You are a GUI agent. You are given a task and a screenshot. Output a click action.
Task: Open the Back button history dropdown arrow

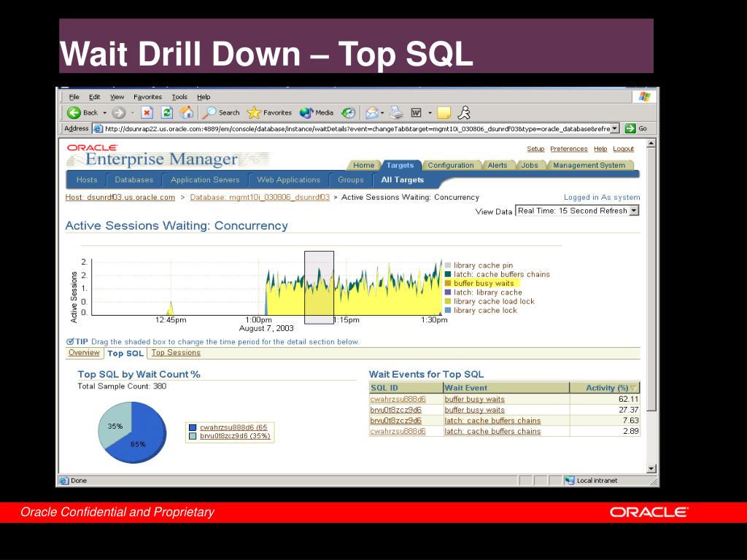[x=105, y=113]
